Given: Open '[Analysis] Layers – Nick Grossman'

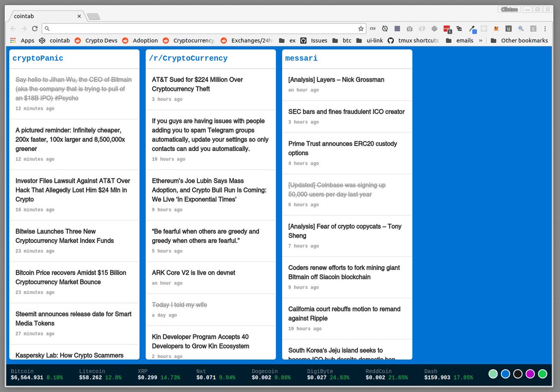Looking at the screenshot, I should point(336,80).
